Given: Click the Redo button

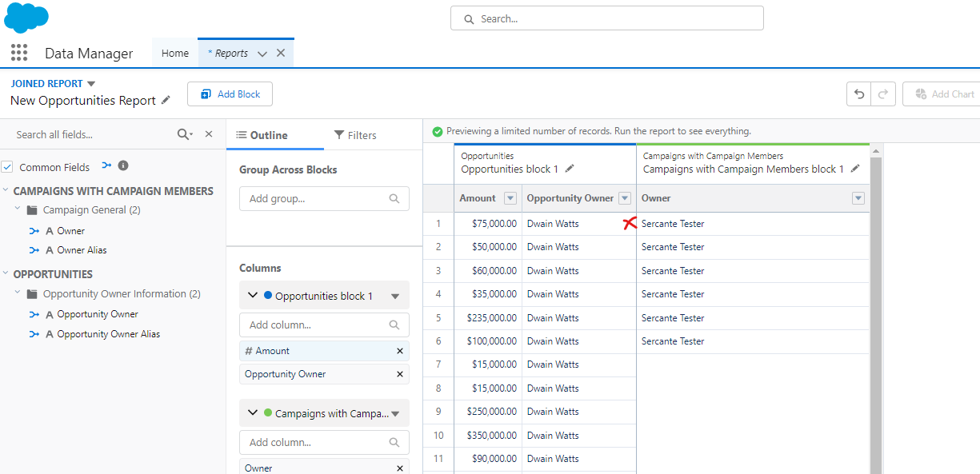Looking at the screenshot, I should click(x=883, y=94).
